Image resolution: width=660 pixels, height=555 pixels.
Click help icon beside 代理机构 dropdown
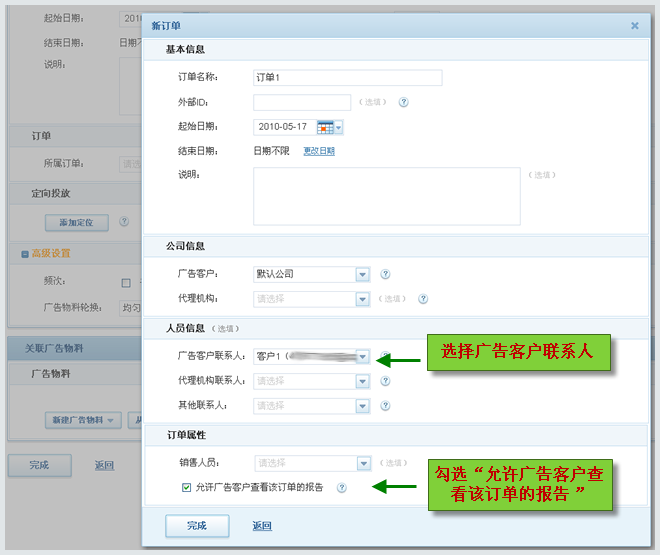coord(423,299)
